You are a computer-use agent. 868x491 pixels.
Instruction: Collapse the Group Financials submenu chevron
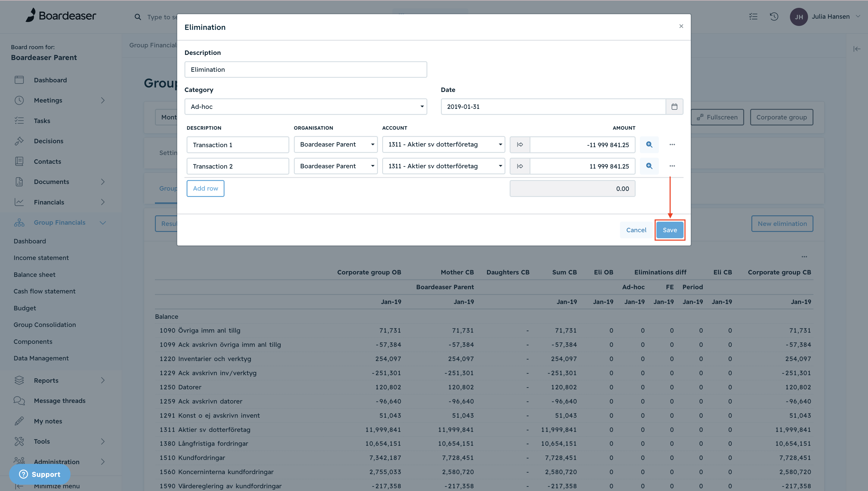coord(103,223)
